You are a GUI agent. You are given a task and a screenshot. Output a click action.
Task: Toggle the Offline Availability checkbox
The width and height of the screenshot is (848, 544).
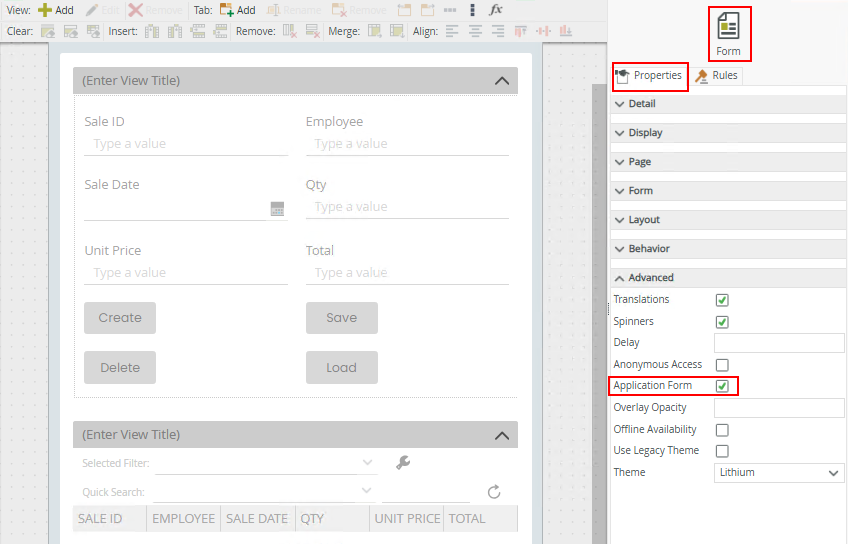click(x=722, y=430)
